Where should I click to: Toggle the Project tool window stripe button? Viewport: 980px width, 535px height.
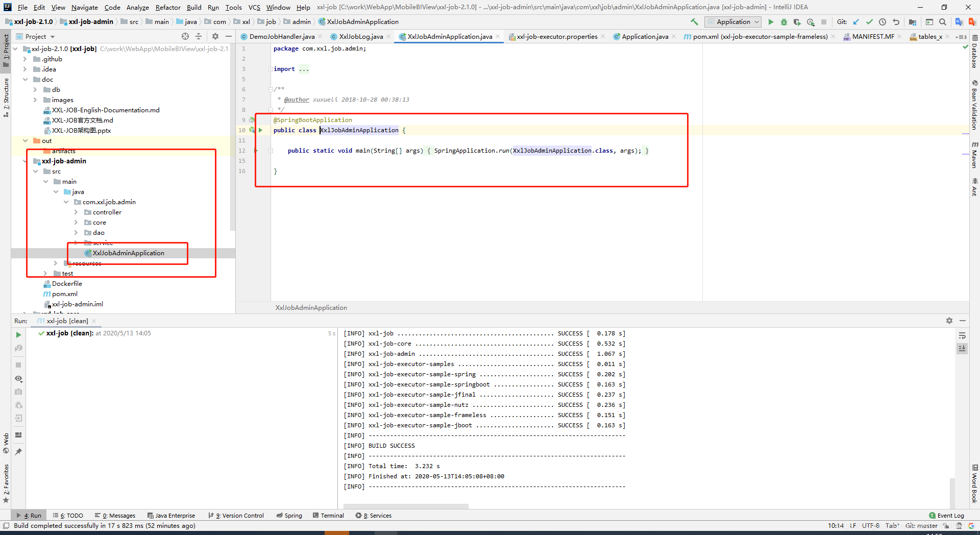pyautogui.click(x=6, y=50)
